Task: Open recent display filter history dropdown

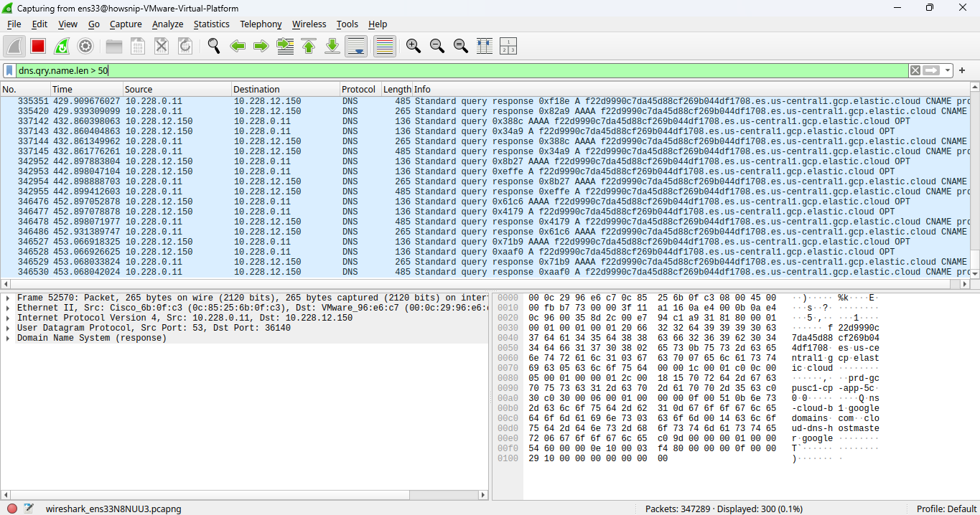Action: click(x=948, y=70)
